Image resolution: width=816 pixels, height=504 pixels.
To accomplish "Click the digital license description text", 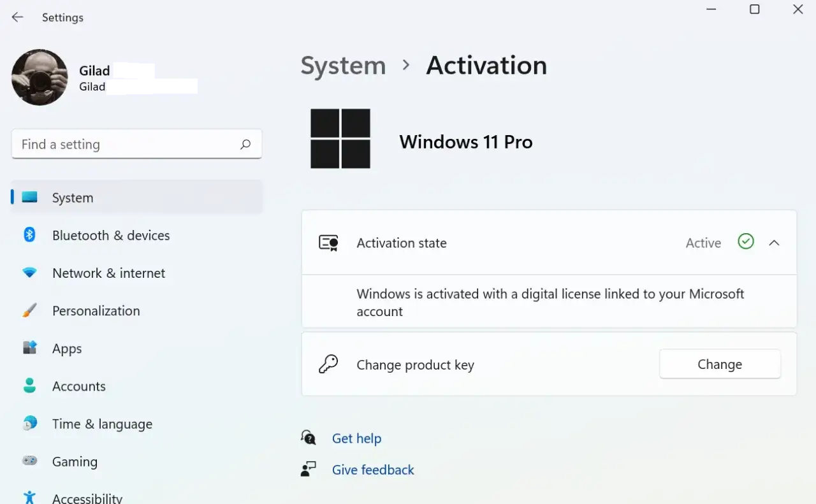I will 550,303.
